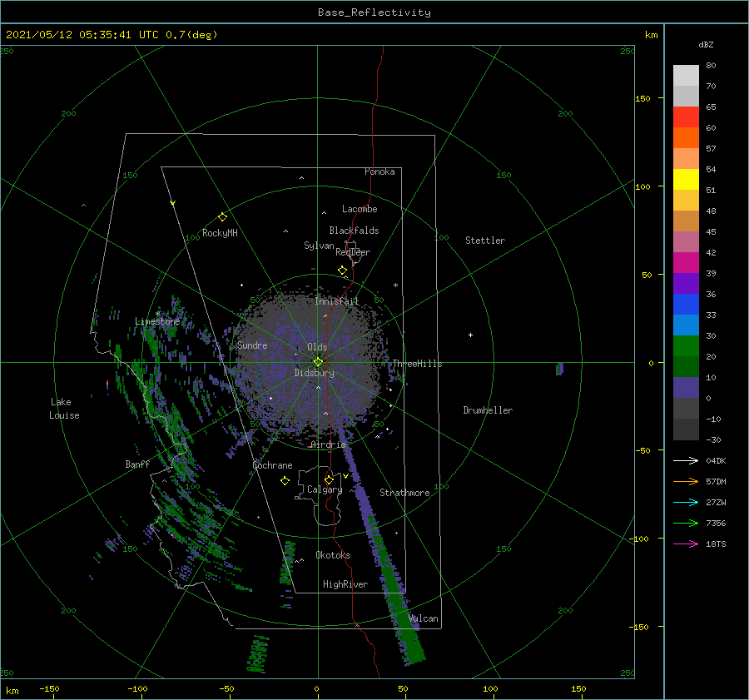The image size is (749, 700).
Task: Click the Innisfail city label
Action: [336, 301]
